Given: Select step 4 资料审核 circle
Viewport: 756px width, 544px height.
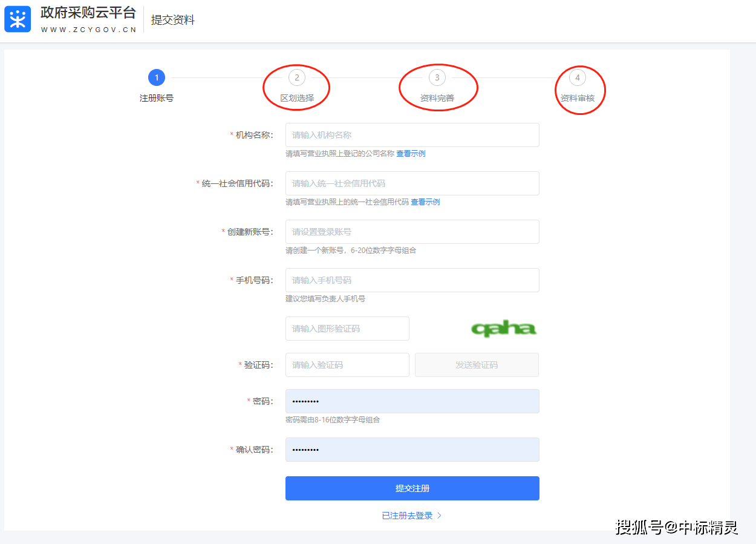Looking at the screenshot, I should [x=578, y=77].
